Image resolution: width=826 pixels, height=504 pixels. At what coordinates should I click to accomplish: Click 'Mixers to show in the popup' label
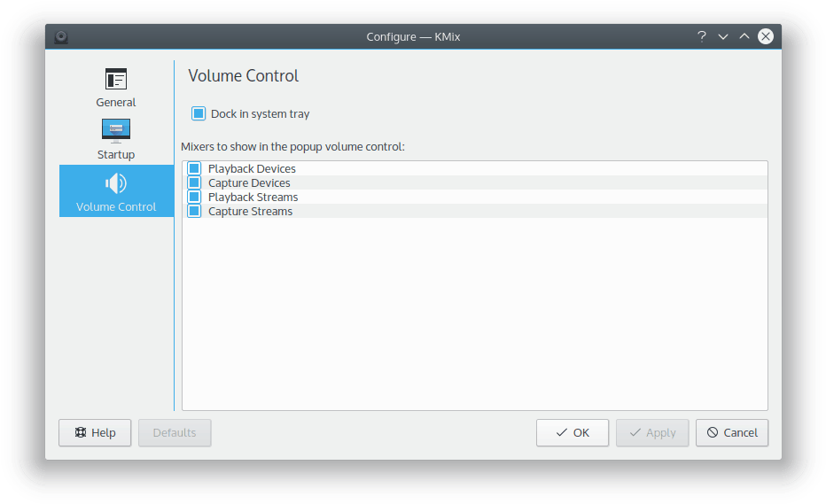(292, 147)
